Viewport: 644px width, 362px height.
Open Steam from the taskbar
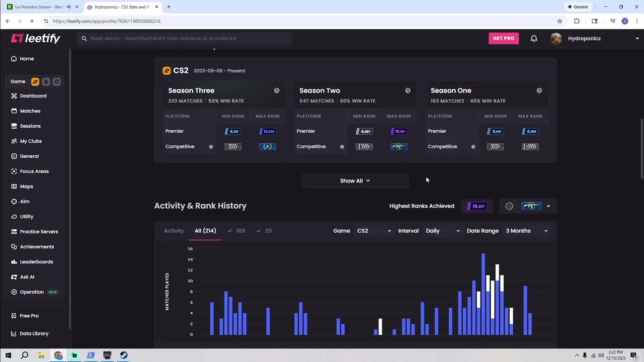pyautogui.click(x=124, y=355)
